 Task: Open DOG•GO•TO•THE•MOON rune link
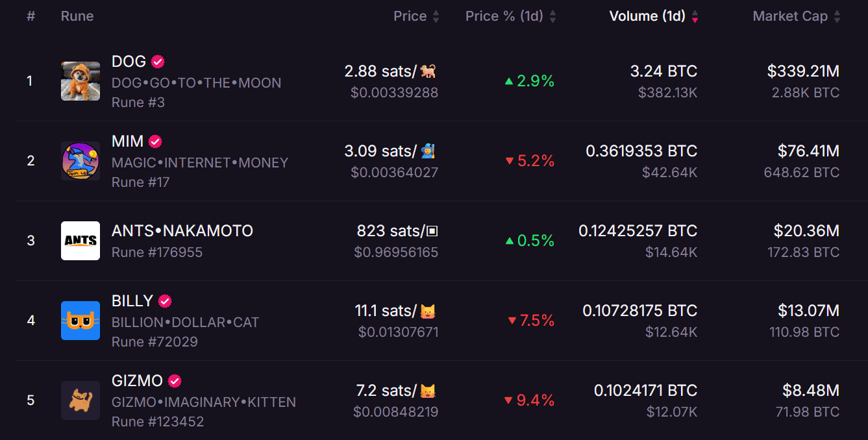click(196, 83)
